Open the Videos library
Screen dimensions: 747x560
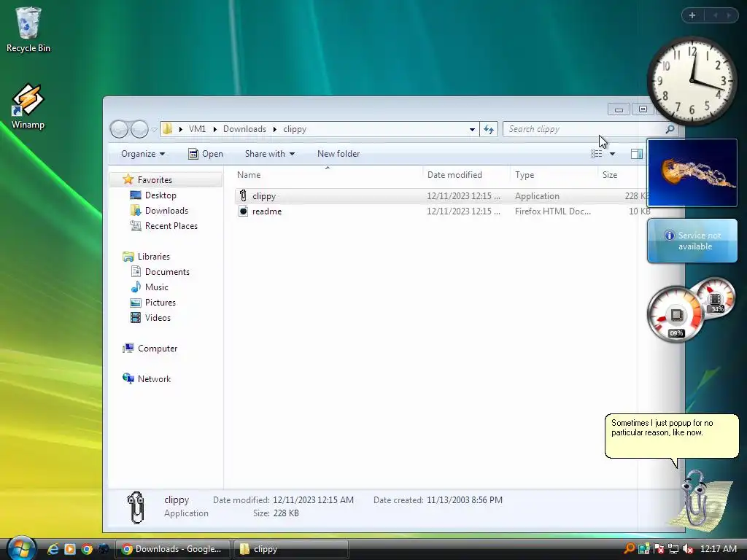[x=158, y=318]
